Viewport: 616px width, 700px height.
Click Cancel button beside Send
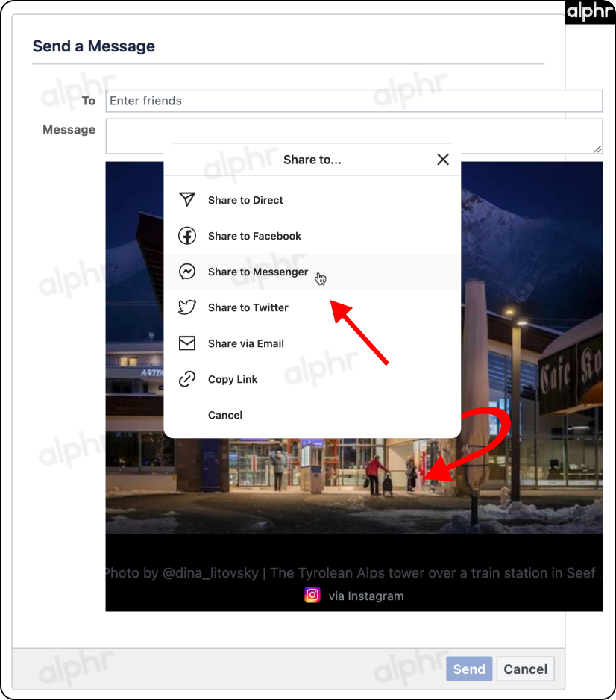[x=526, y=669]
